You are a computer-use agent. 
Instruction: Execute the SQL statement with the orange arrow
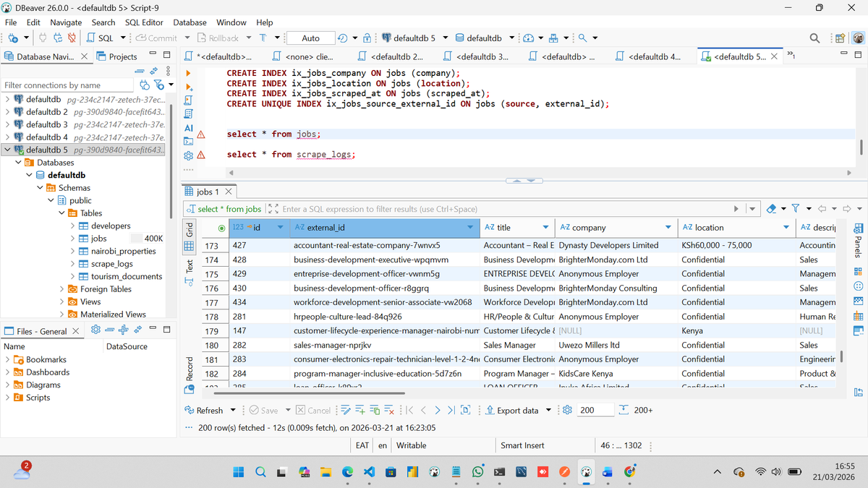pyautogui.click(x=189, y=73)
